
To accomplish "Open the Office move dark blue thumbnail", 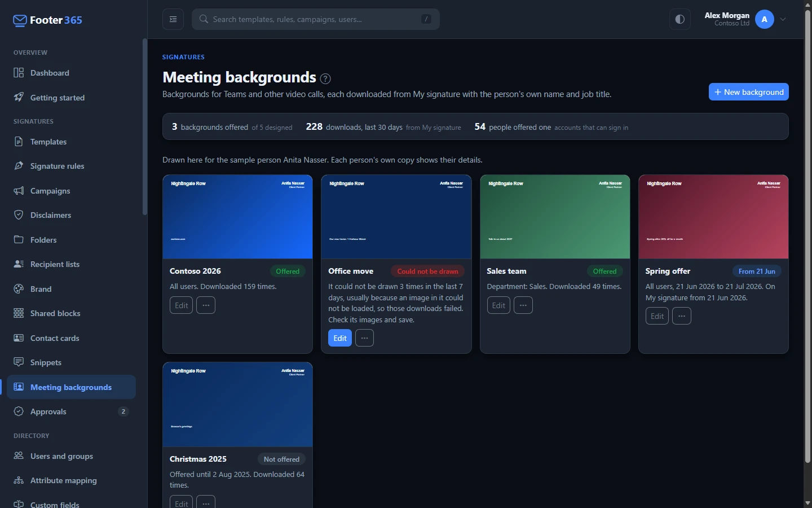I will (396, 217).
